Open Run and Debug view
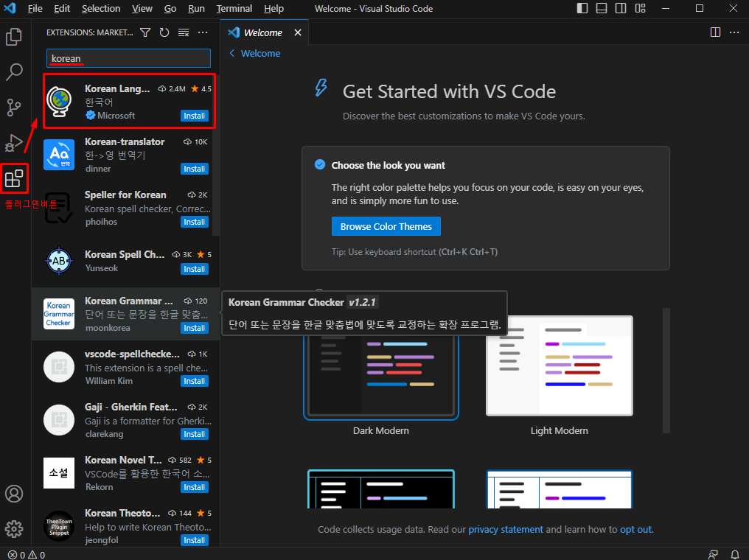This screenshot has height=560, width=749. click(14, 143)
